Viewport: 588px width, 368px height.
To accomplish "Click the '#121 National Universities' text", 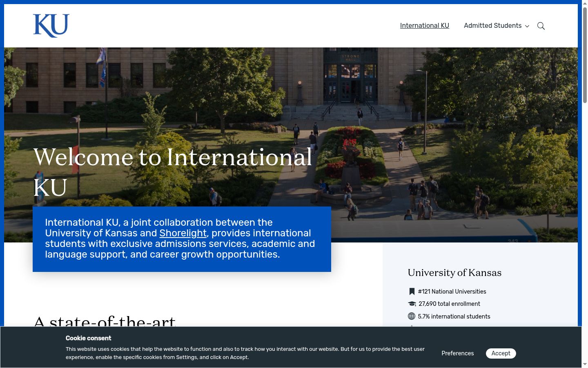I will (x=452, y=292).
